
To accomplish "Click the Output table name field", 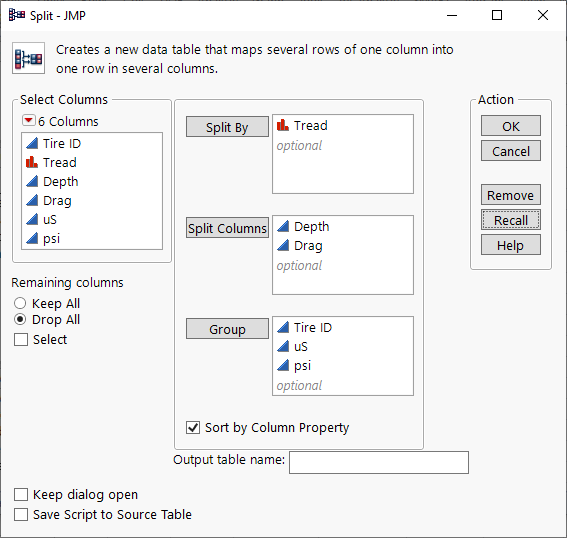I will point(379,462).
